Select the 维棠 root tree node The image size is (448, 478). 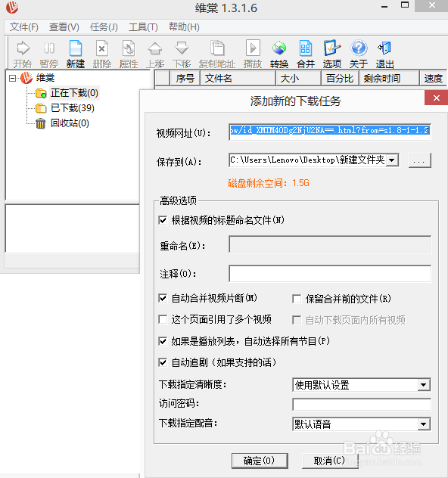click(x=45, y=78)
